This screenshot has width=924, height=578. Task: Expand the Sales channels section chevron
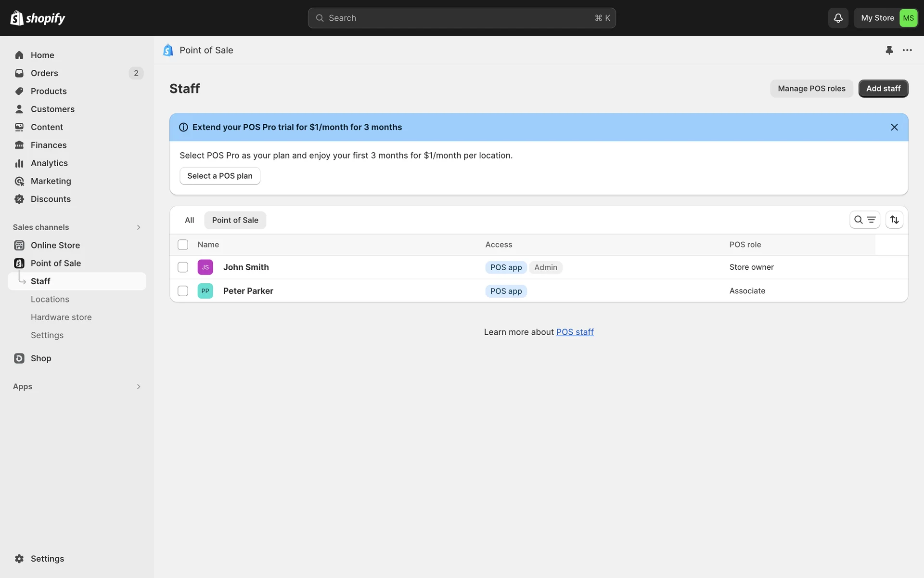(x=139, y=227)
